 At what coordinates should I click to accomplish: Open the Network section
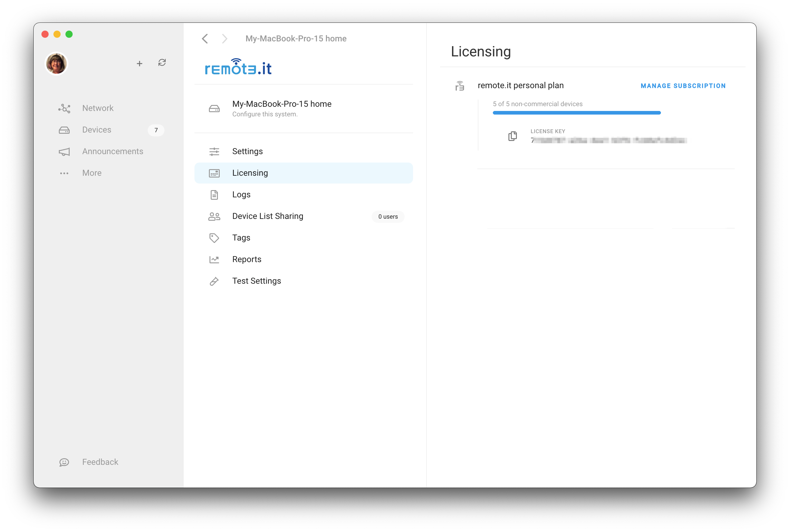click(98, 108)
